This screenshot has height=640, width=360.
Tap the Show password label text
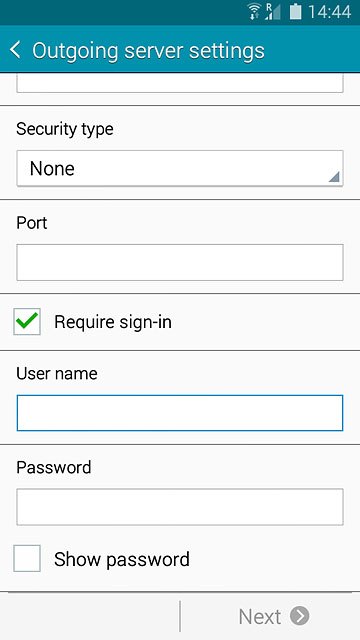pyautogui.click(x=122, y=559)
